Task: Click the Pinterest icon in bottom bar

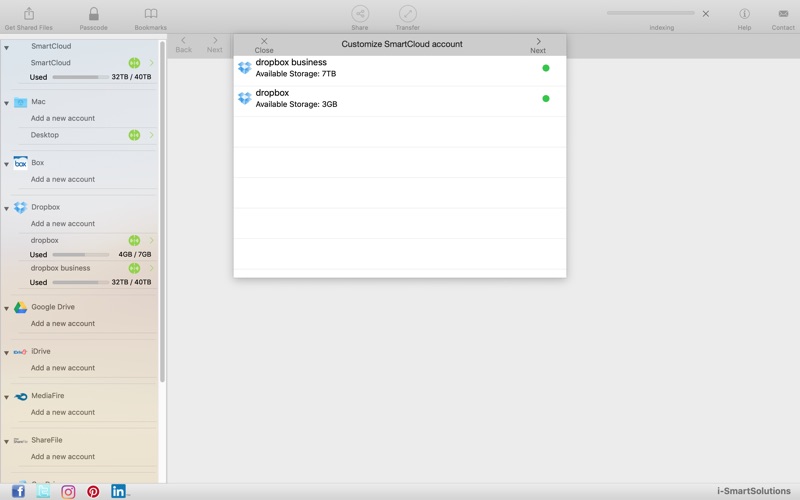Action: 93,491
